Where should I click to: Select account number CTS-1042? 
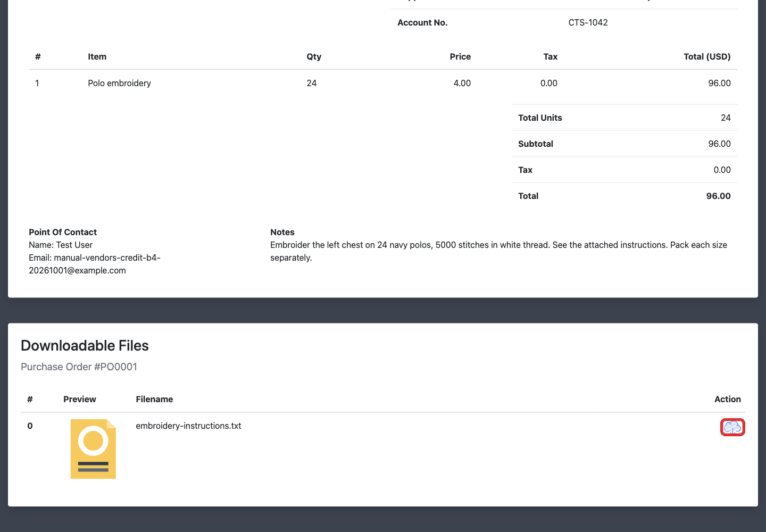coord(588,22)
